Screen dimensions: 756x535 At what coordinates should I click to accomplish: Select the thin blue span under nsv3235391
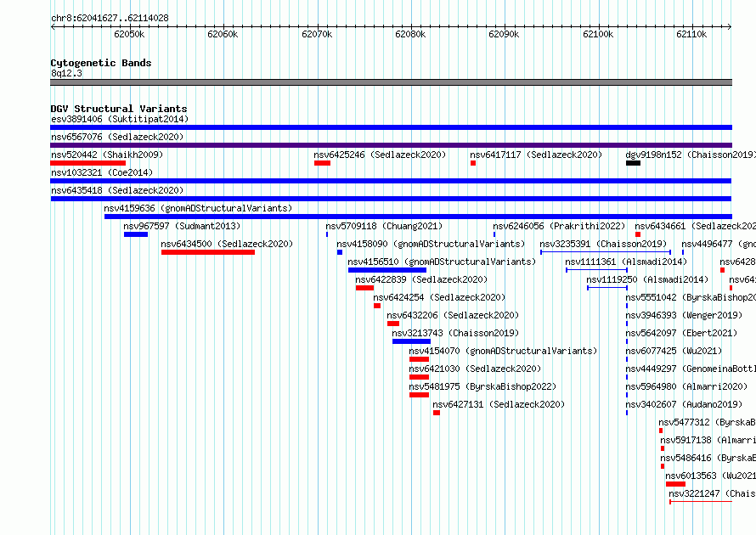point(606,252)
